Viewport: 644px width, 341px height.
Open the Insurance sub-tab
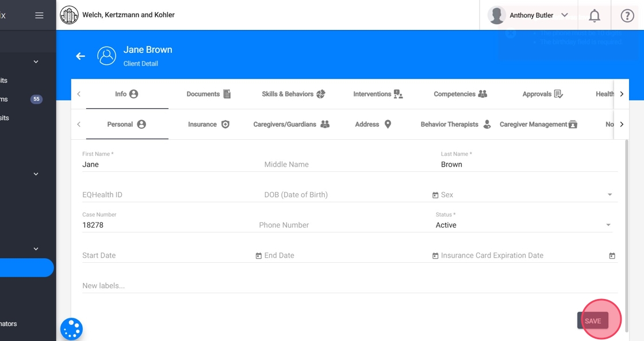[x=208, y=124]
